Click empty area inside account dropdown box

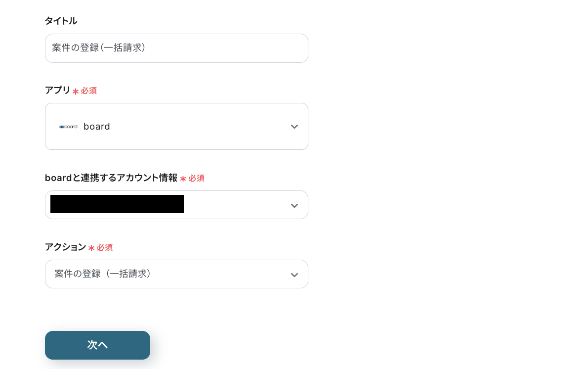pyautogui.click(x=236, y=205)
